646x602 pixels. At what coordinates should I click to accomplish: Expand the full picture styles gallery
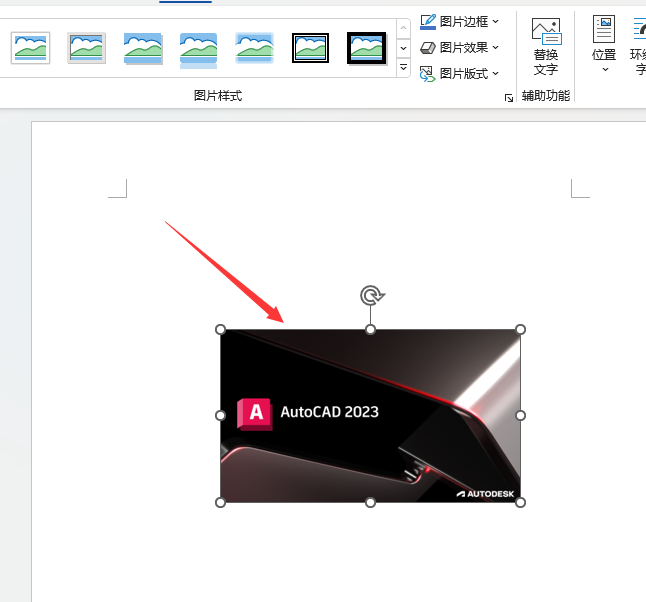(x=403, y=67)
